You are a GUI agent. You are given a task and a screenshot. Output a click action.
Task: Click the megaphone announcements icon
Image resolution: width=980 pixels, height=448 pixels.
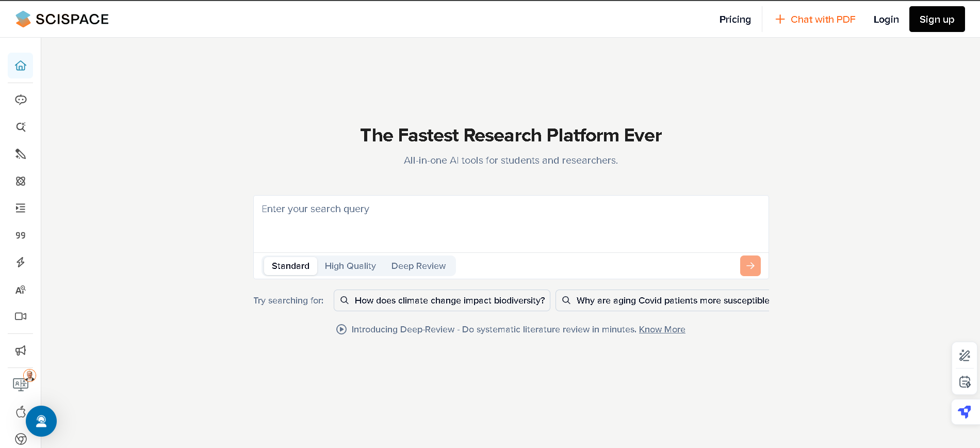(x=21, y=351)
